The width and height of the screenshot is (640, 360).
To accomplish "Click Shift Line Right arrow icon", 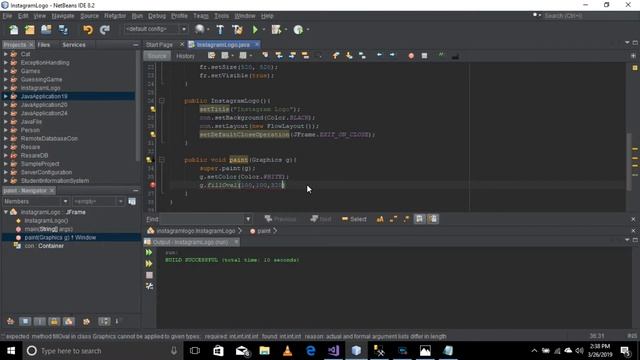I will 392,56.
